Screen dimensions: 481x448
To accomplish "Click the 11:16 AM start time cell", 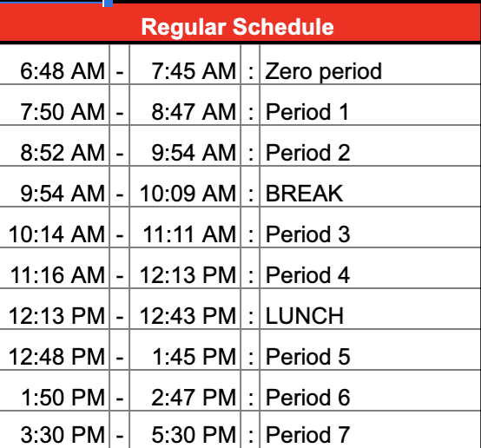I will tap(55, 268).
